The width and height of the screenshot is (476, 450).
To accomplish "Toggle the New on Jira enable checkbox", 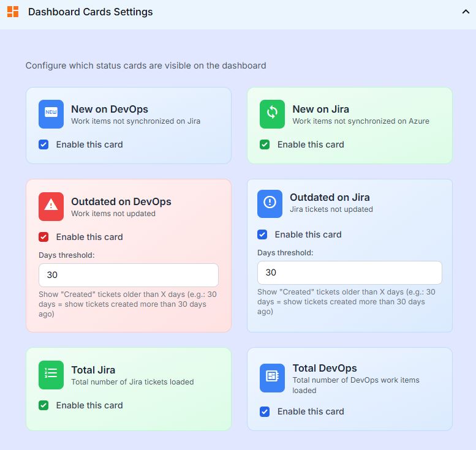I will coord(265,144).
